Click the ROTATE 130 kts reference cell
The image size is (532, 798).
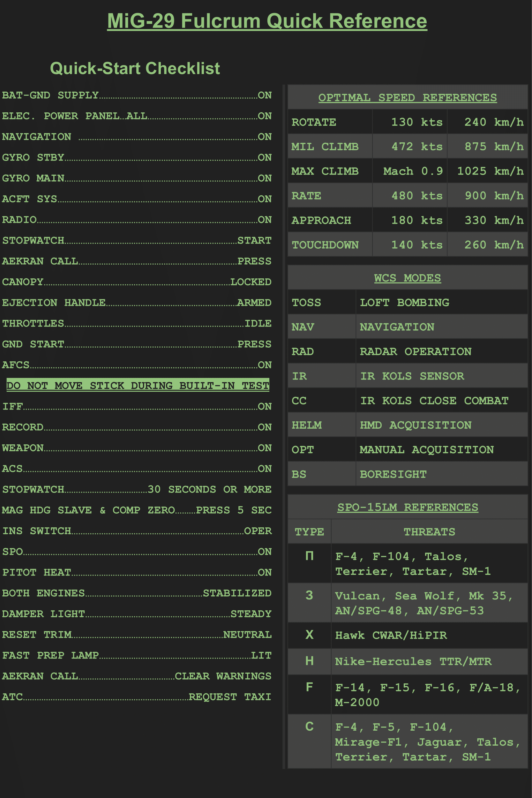407,122
